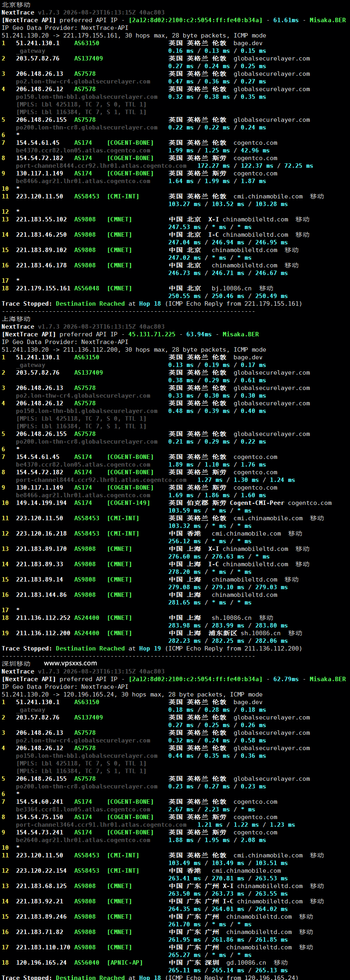Click the bj.10086.cn domain

(x=232, y=288)
